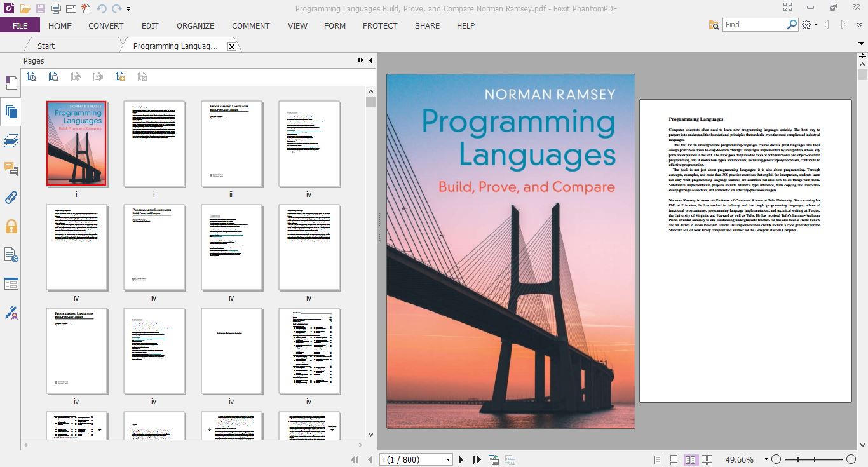Switch to the VIEW ribbon tab

[297, 25]
